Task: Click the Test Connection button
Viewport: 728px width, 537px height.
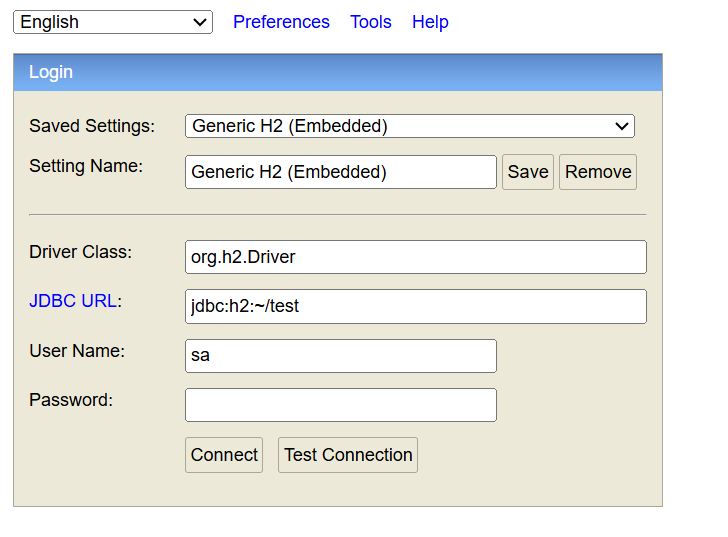Action: 348,455
